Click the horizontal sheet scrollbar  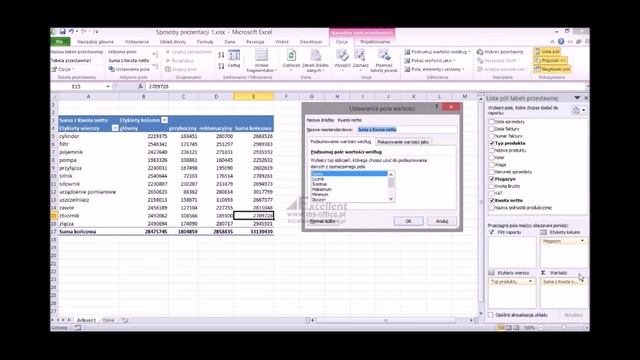(386, 320)
